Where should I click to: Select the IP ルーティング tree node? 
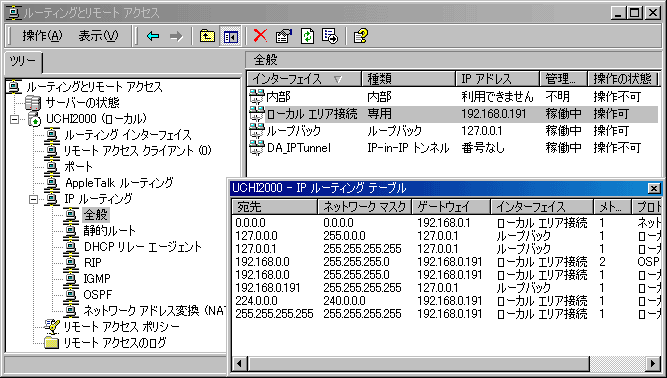(x=98, y=199)
